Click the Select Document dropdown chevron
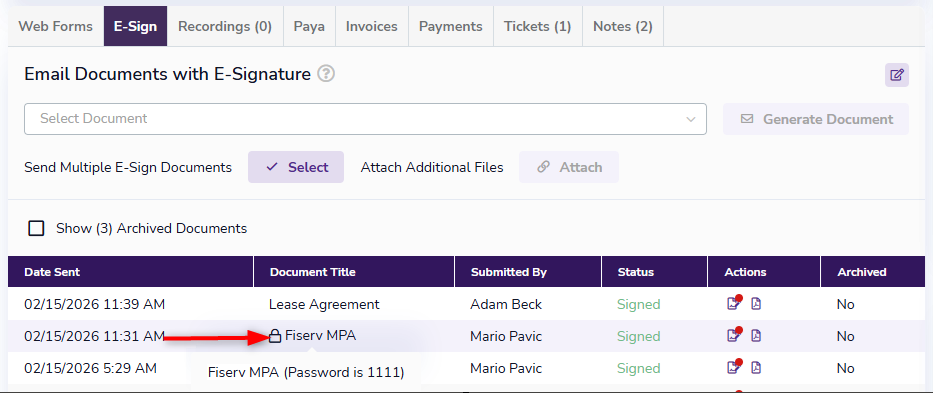The height and width of the screenshot is (393, 933). (691, 119)
